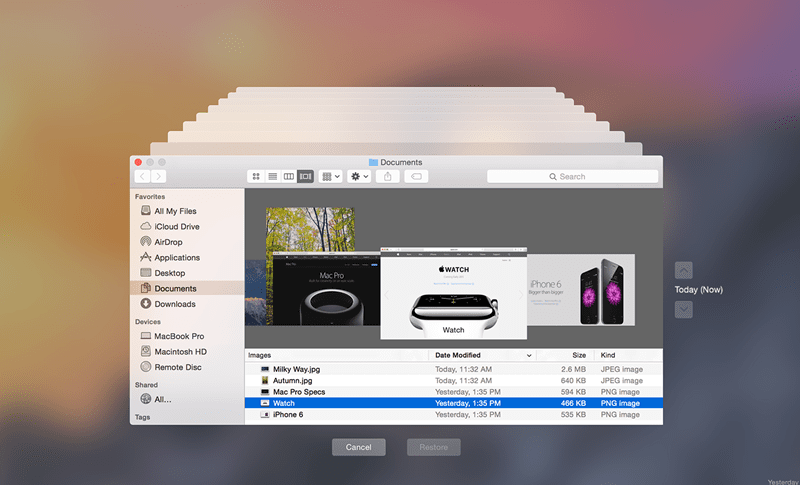Click the iCloud Drive cloud icon
This screenshot has height=485, width=800.
145,226
